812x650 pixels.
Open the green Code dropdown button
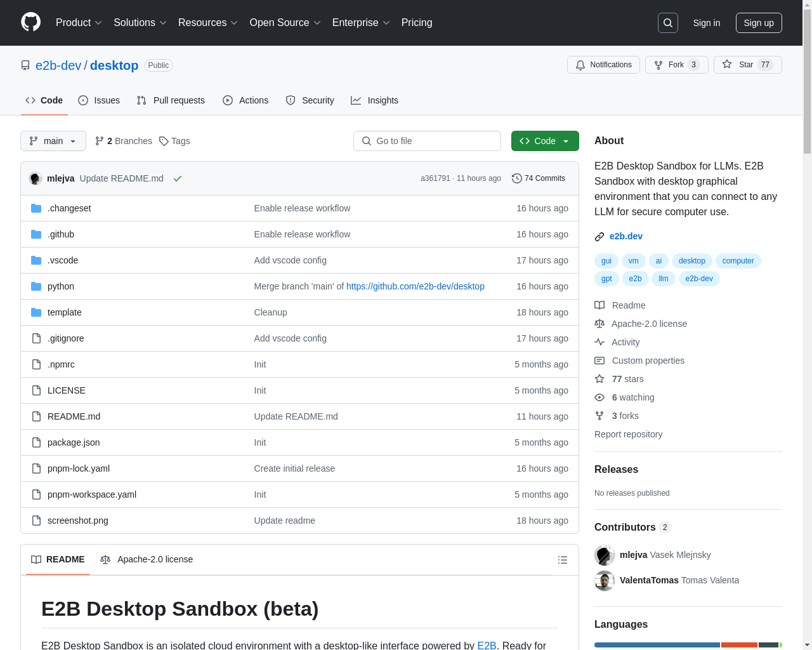[x=545, y=141]
